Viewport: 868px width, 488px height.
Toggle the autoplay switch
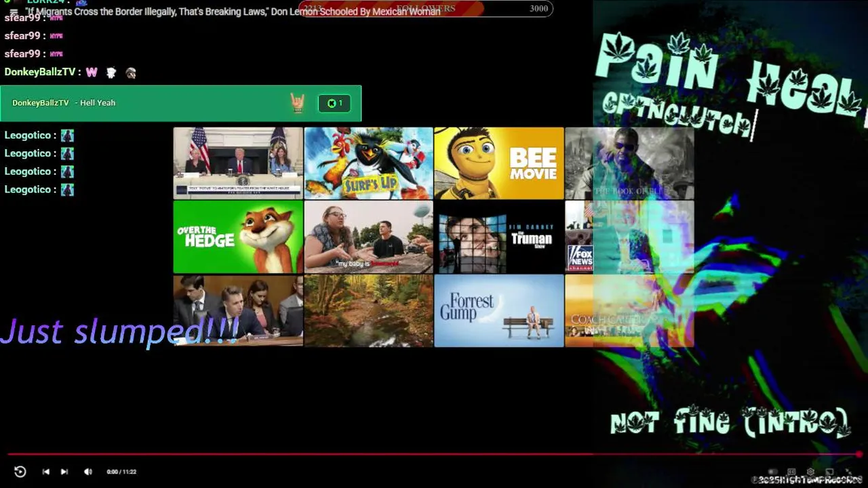point(773,472)
